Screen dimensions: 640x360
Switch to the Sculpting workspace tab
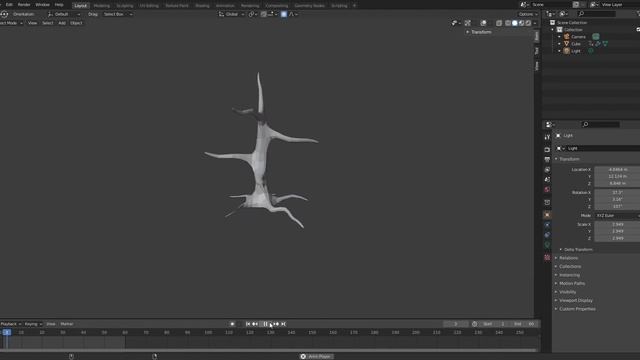[x=125, y=6]
